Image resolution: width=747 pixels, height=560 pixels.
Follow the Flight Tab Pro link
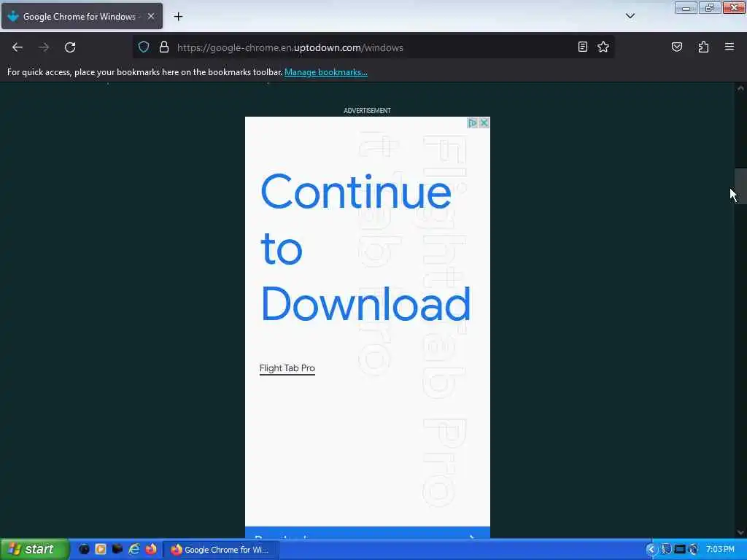[287, 368]
